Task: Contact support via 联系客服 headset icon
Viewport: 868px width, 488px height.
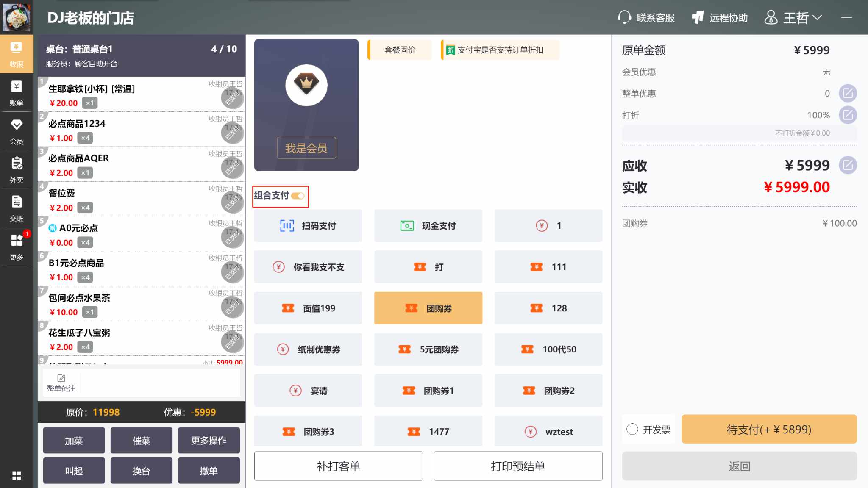Action: coord(646,18)
